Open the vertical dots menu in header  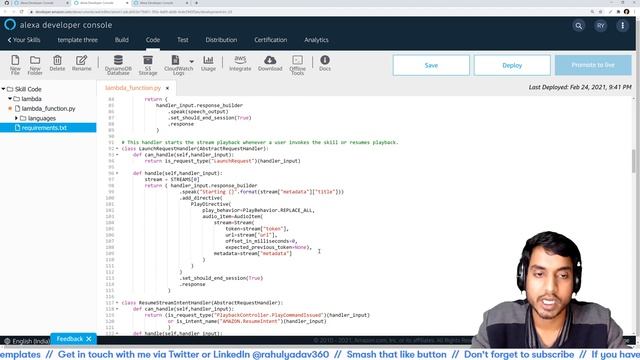[622, 26]
